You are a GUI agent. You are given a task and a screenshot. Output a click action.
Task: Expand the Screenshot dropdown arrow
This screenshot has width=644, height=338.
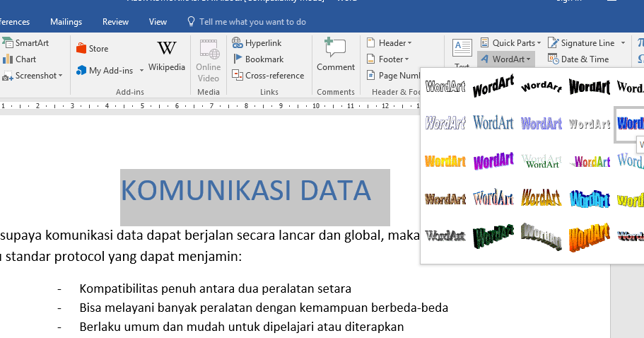coord(60,76)
